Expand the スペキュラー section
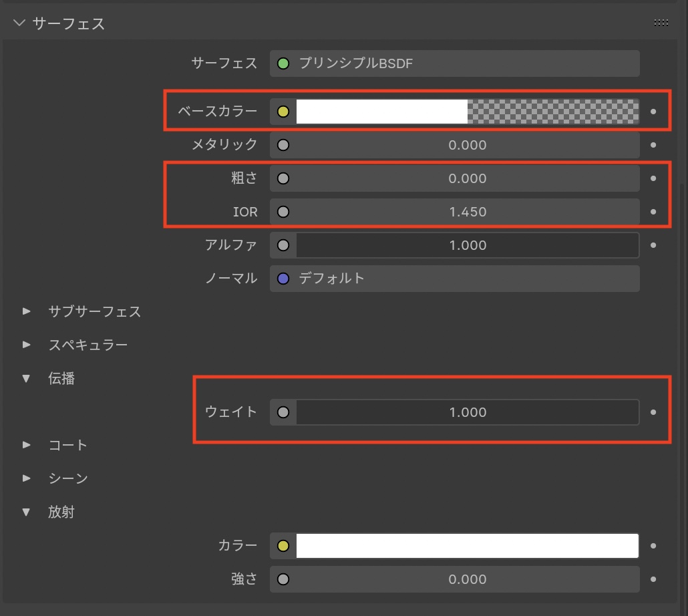 coord(27,345)
